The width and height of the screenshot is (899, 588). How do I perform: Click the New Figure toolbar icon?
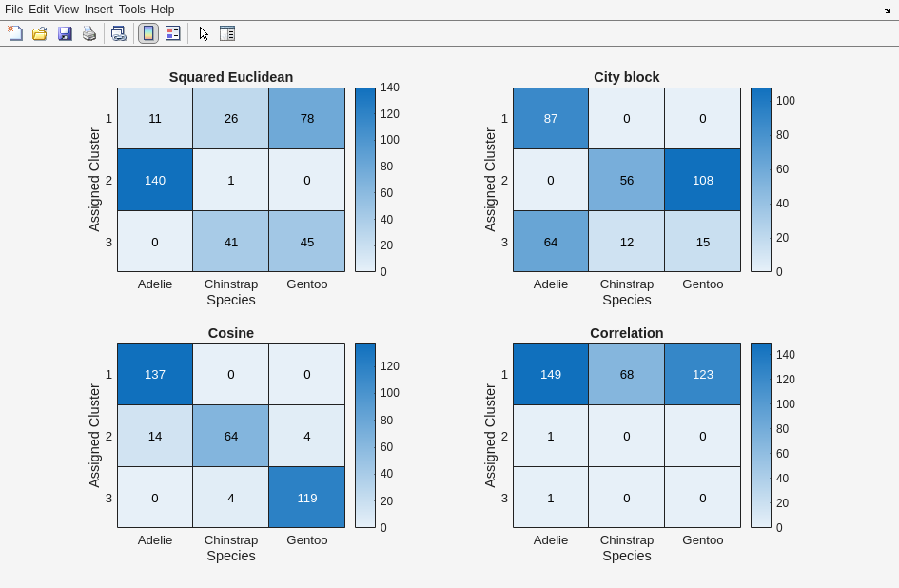pos(15,33)
